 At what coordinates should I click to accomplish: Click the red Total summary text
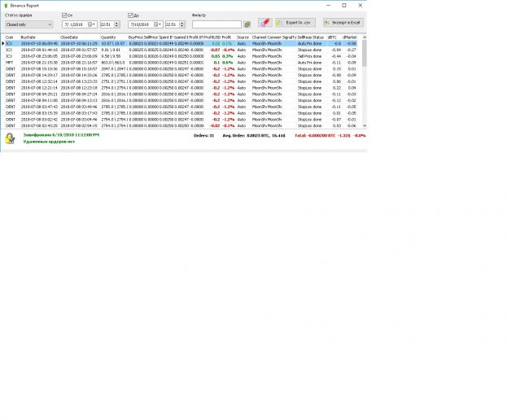tap(330, 135)
